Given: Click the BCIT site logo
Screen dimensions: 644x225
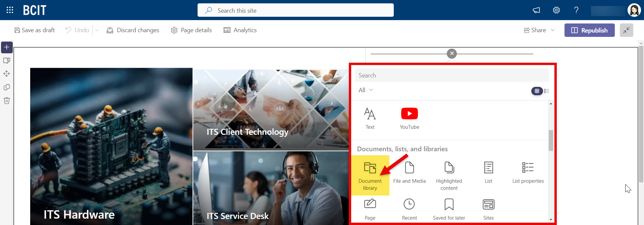Looking at the screenshot, I should 35,10.
